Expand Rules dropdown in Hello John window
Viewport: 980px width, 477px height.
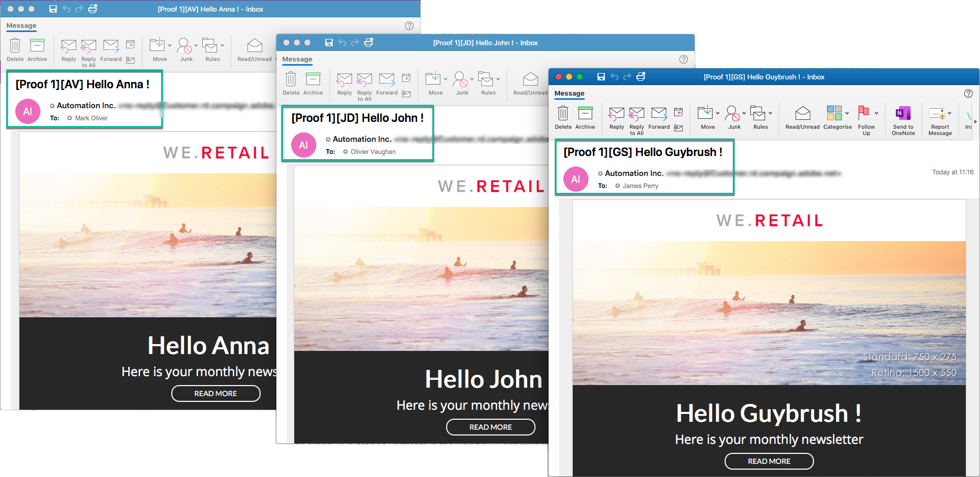point(498,79)
